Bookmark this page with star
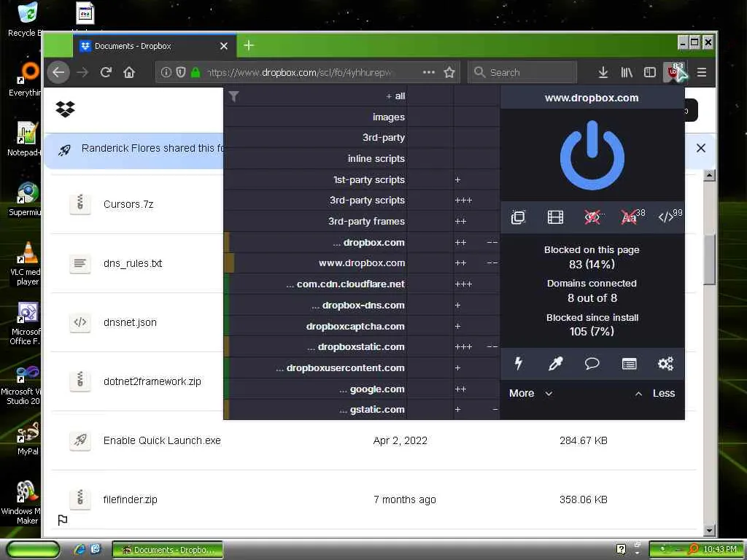Viewport: 747px width, 560px height. click(449, 72)
